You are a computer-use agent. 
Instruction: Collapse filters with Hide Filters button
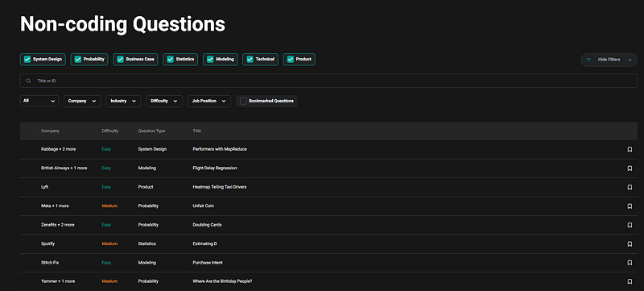point(609,60)
